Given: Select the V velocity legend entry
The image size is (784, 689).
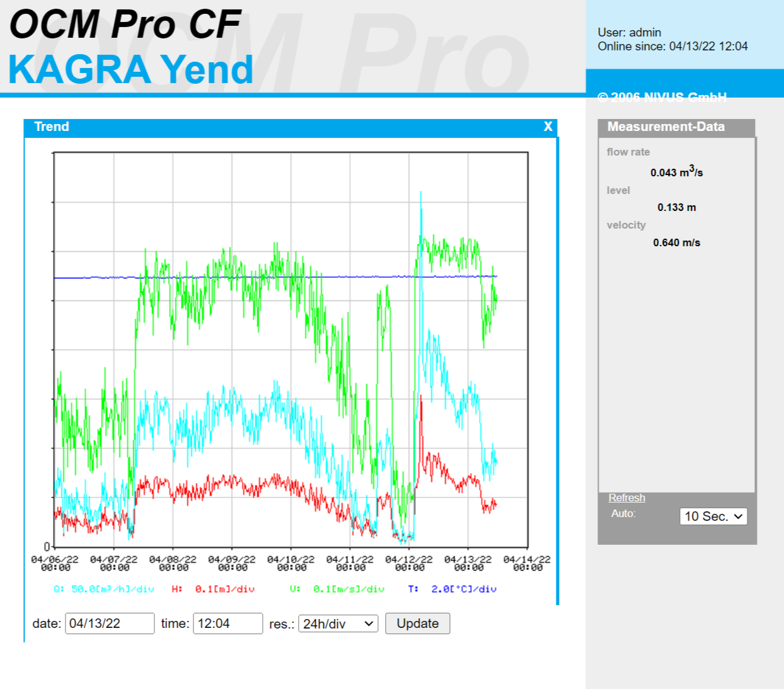Looking at the screenshot, I should pyautogui.click(x=337, y=589).
